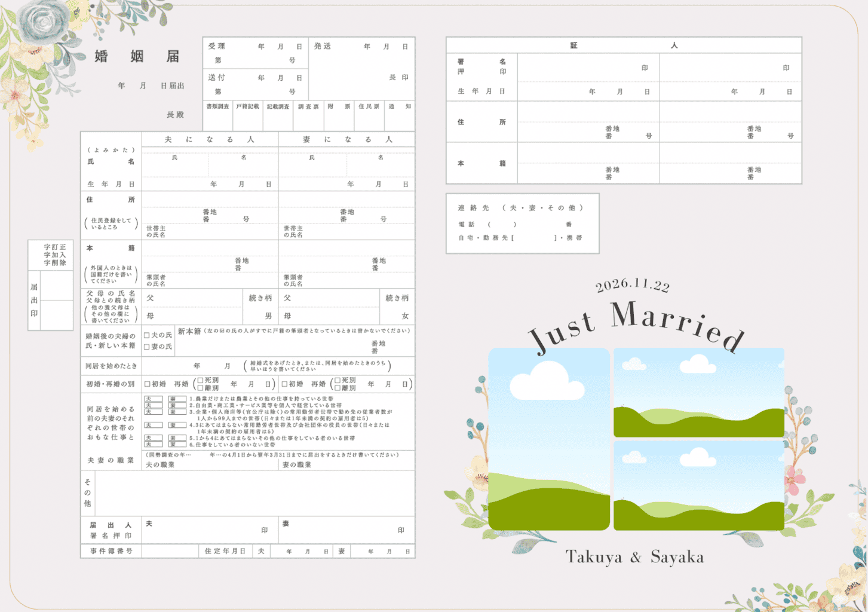Click the 連絡先 contact information box
868x612 pixels.
[x=522, y=223]
